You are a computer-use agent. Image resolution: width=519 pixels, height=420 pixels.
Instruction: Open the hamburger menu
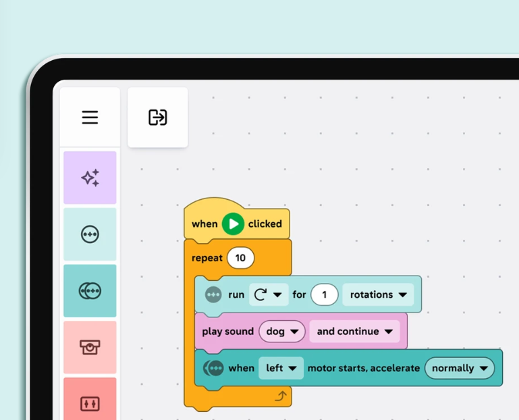[90, 117]
